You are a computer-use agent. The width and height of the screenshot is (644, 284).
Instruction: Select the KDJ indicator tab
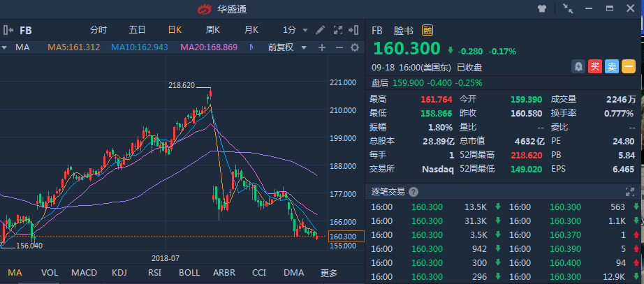point(119,273)
